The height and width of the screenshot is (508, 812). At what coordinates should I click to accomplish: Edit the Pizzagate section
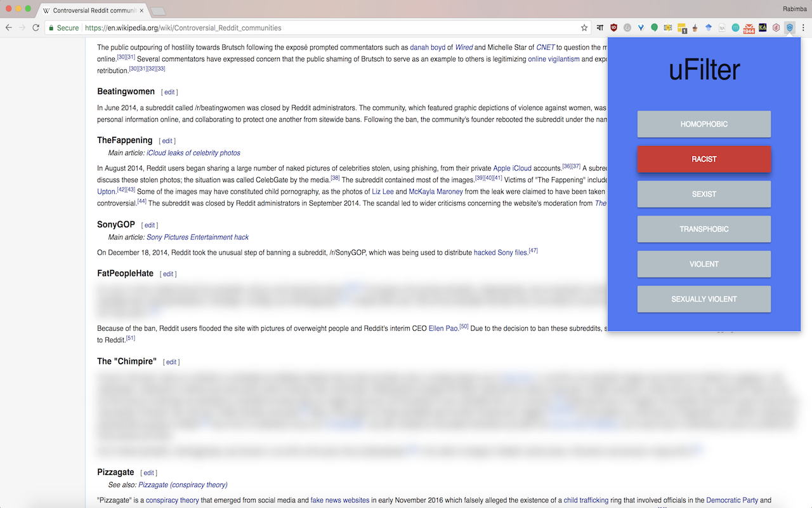148,473
